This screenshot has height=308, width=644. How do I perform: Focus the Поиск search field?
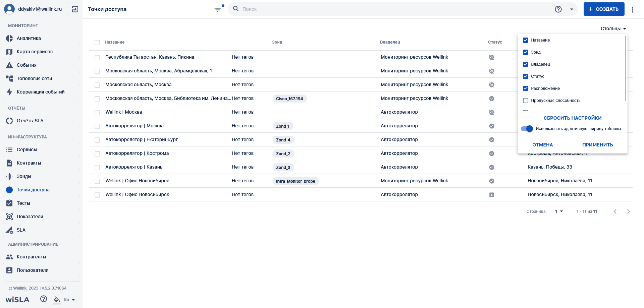[396, 9]
